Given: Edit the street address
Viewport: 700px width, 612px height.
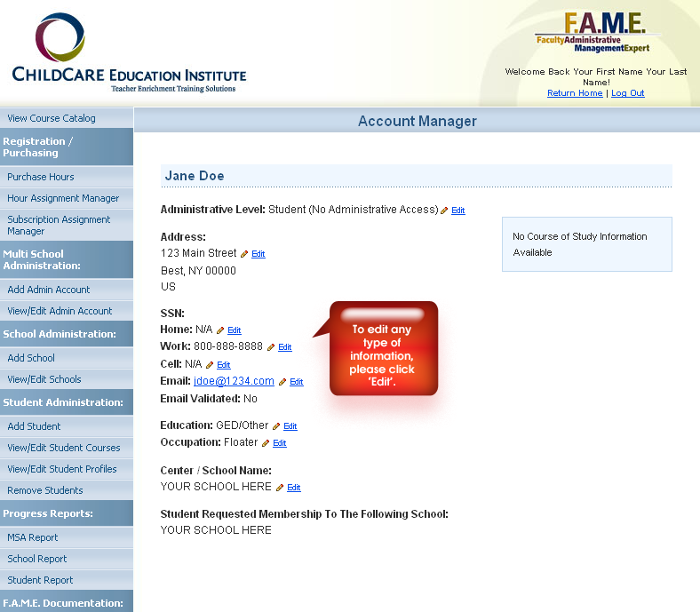Looking at the screenshot, I should click(x=258, y=254).
